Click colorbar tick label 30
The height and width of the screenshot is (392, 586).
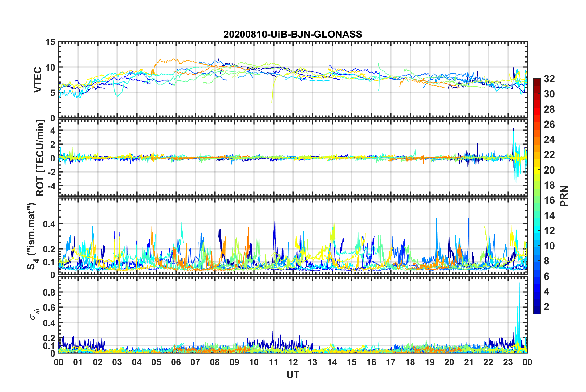pos(549,94)
